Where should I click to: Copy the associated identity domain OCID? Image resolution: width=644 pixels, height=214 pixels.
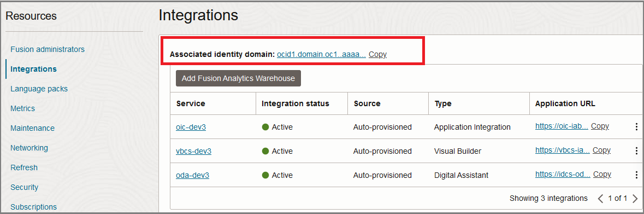click(377, 54)
